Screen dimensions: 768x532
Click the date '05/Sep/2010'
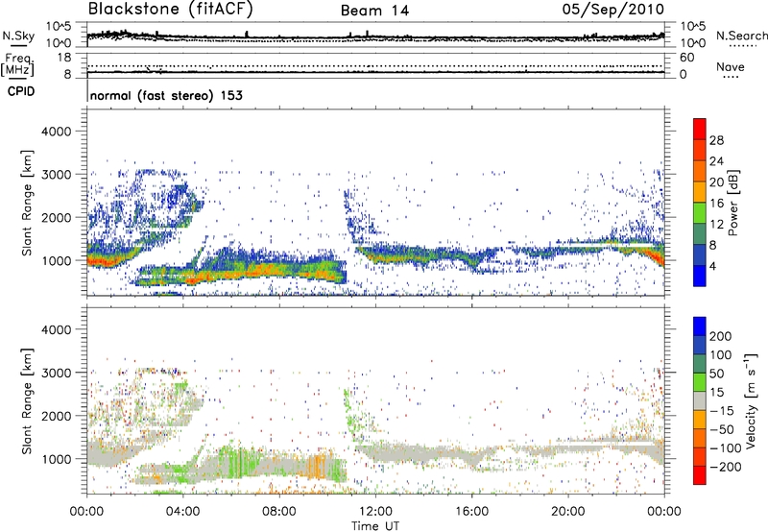612,10
